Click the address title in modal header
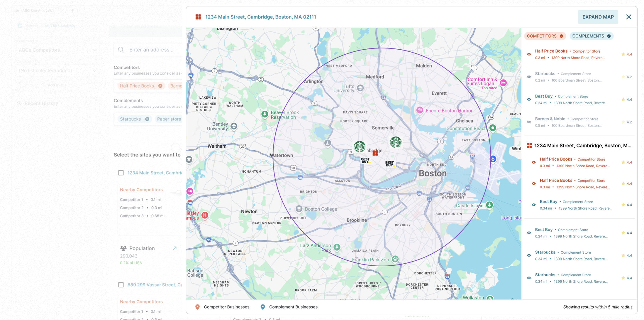This screenshot has width=644, height=320. point(261,17)
